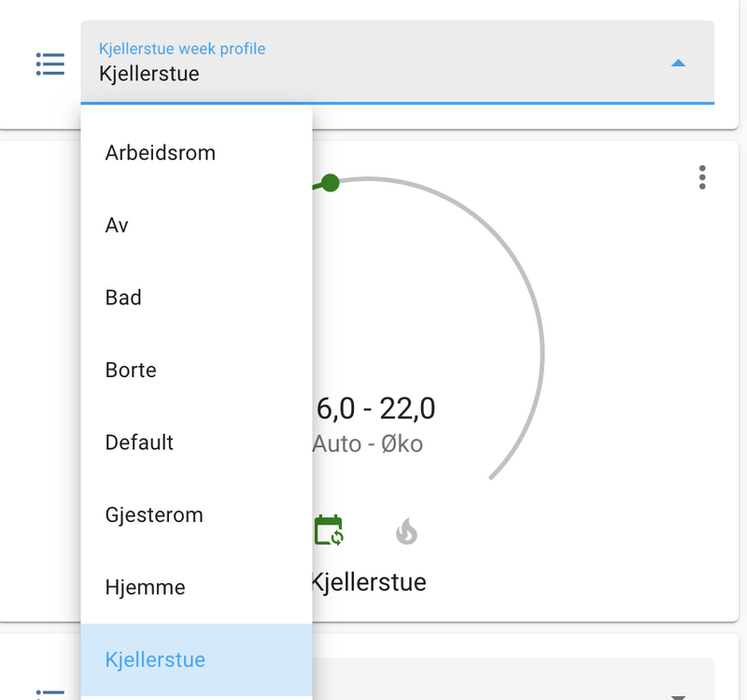The height and width of the screenshot is (700, 747).
Task: Pick the Hjemme profile option
Action: point(146,587)
